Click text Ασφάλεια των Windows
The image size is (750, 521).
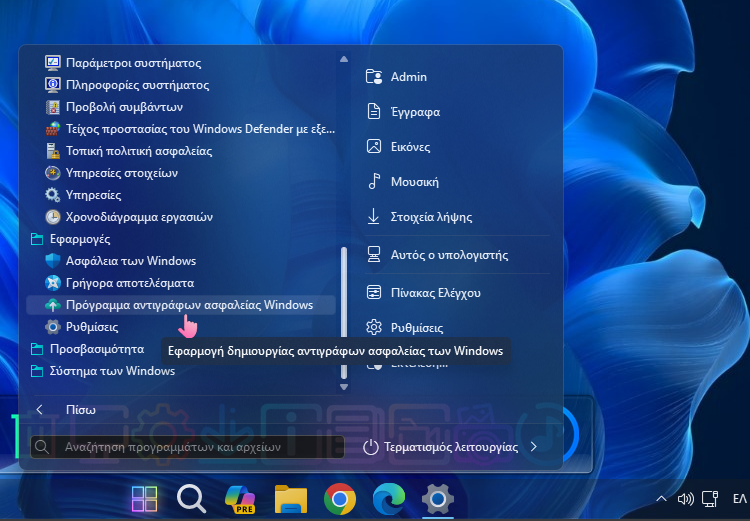(131, 261)
